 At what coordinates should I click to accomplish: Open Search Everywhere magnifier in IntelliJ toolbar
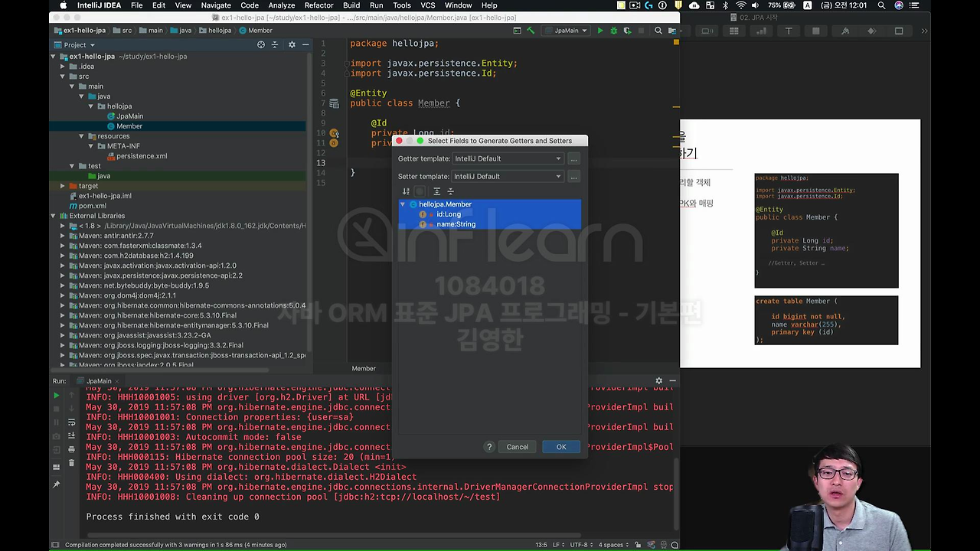click(658, 31)
